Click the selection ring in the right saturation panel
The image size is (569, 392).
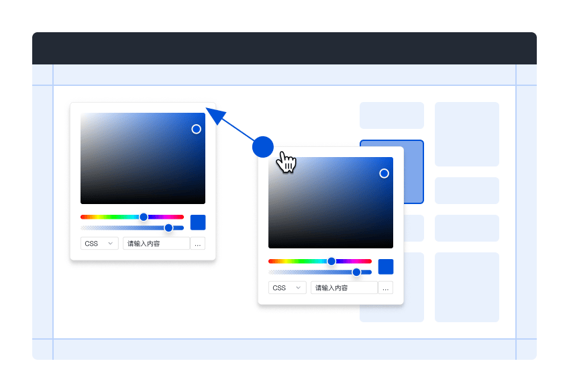pyautogui.click(x=384, y=173)
